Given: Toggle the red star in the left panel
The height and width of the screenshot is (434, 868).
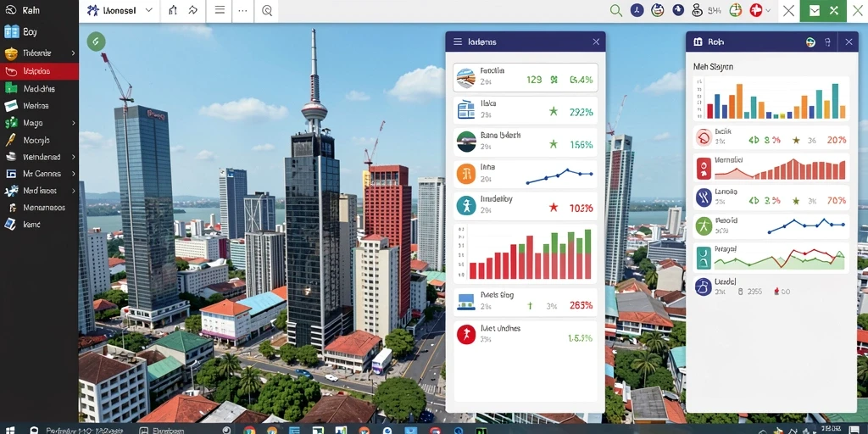Looking at the screenshot, I should (553, 208).
